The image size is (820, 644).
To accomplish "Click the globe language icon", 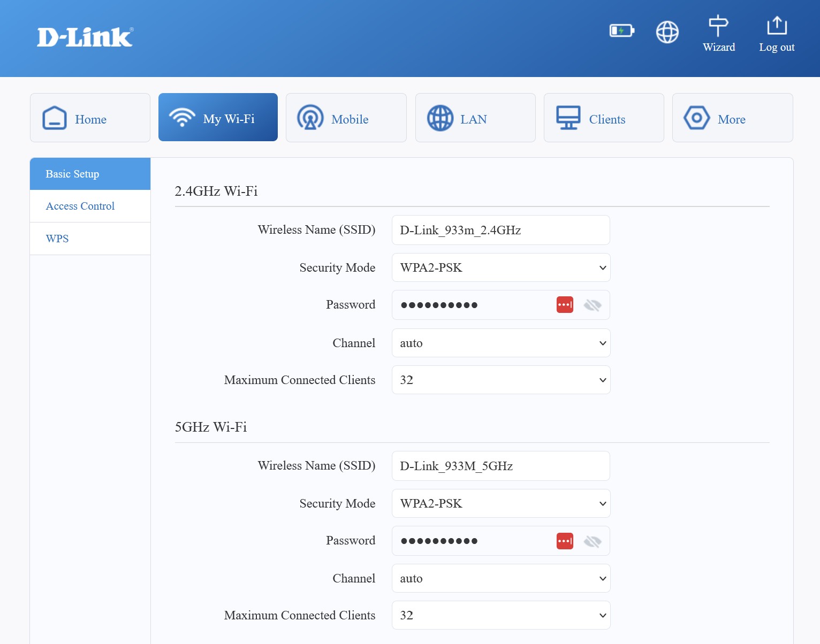I will click(666, 32).
